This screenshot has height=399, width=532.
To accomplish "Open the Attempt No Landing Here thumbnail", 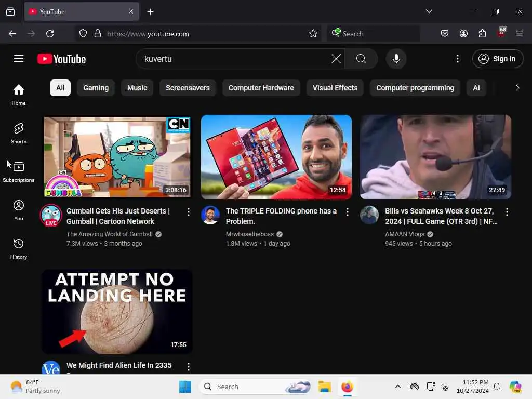I will click(x=117, y=312).
